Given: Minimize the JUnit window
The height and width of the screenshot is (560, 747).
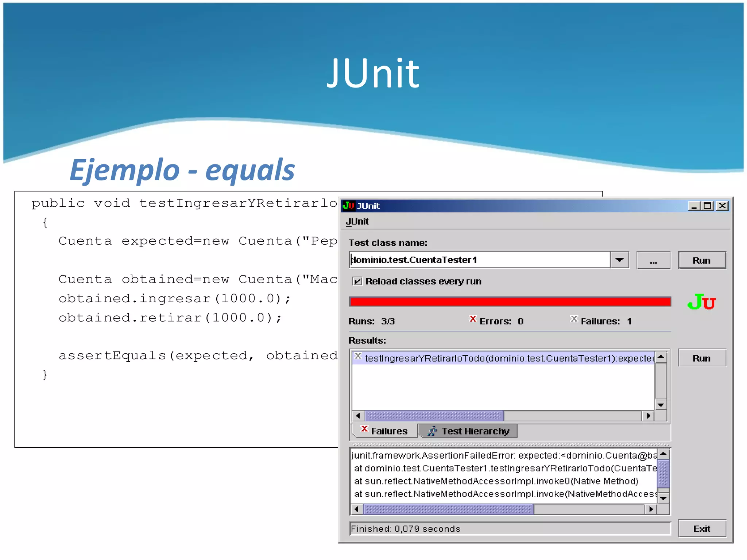Looking at the screenshot, I should (x=694, y=206).
